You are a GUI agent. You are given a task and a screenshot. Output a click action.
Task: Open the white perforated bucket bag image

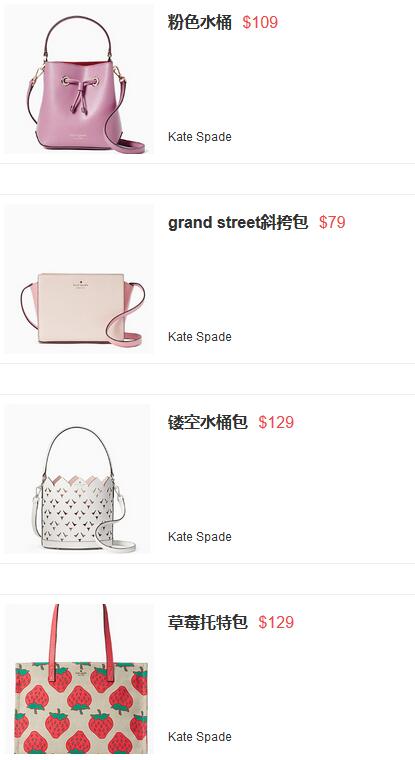coord(78,479)
